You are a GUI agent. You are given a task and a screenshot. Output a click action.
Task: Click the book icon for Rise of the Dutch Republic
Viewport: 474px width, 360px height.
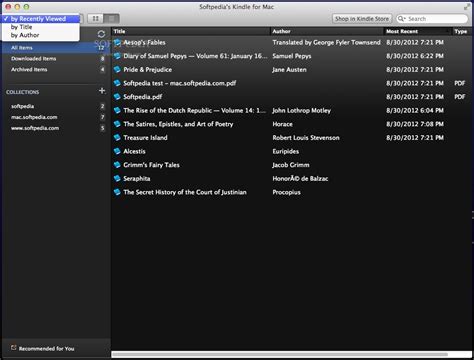(x=117, y=111)
